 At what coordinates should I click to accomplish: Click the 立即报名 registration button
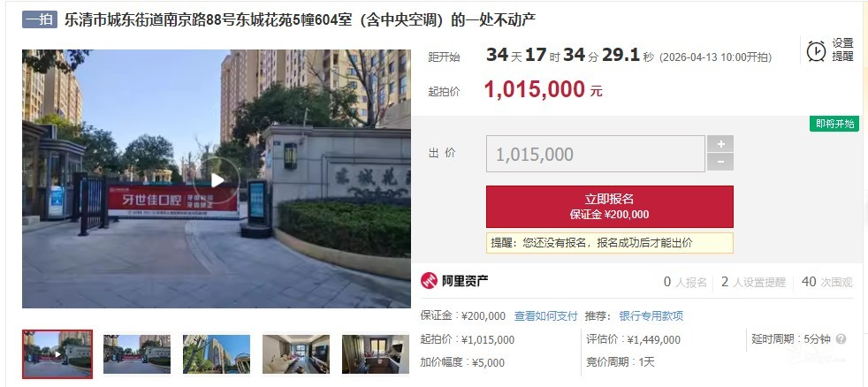610,207
